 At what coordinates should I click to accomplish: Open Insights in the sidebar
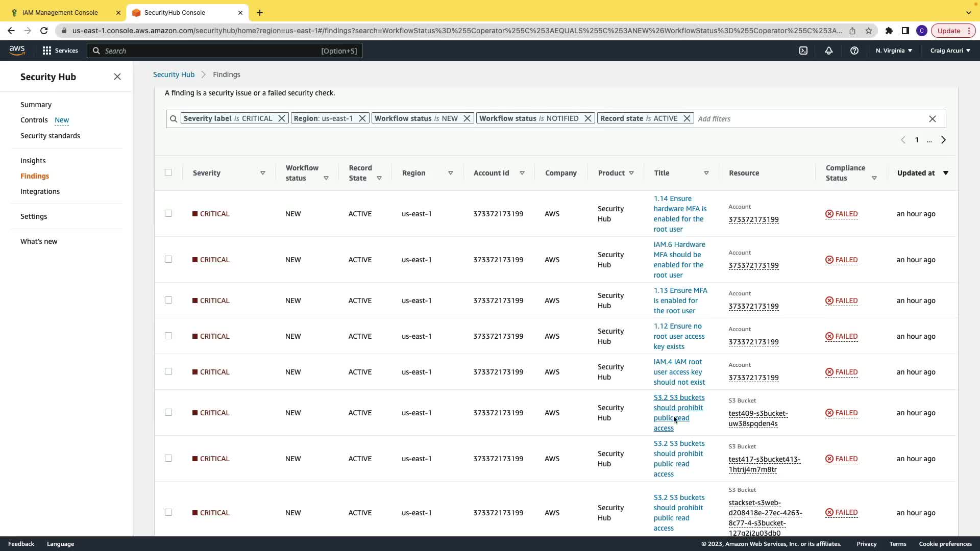(33, 161)
